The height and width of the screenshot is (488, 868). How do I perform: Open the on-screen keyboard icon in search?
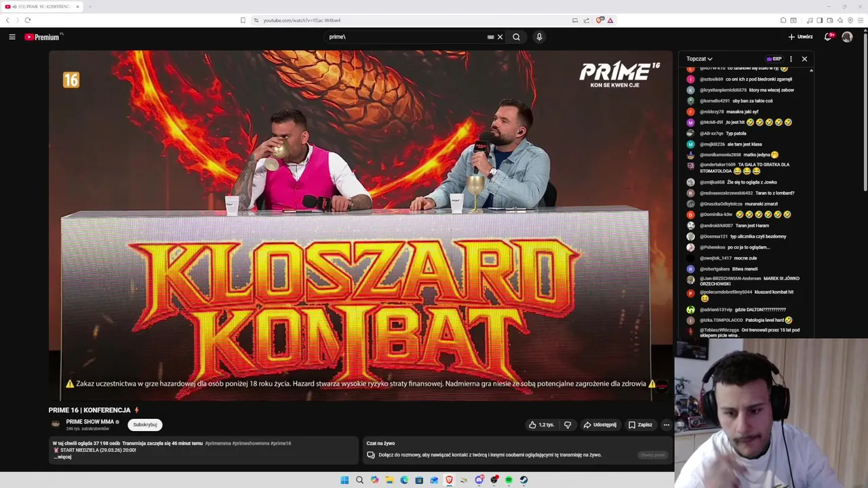point(490,37)
